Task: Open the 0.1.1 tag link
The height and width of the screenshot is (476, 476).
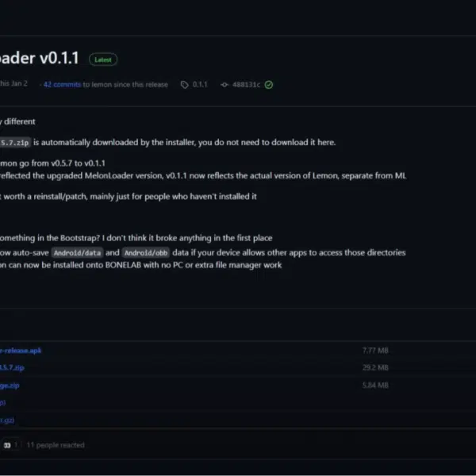Action: 200,84
